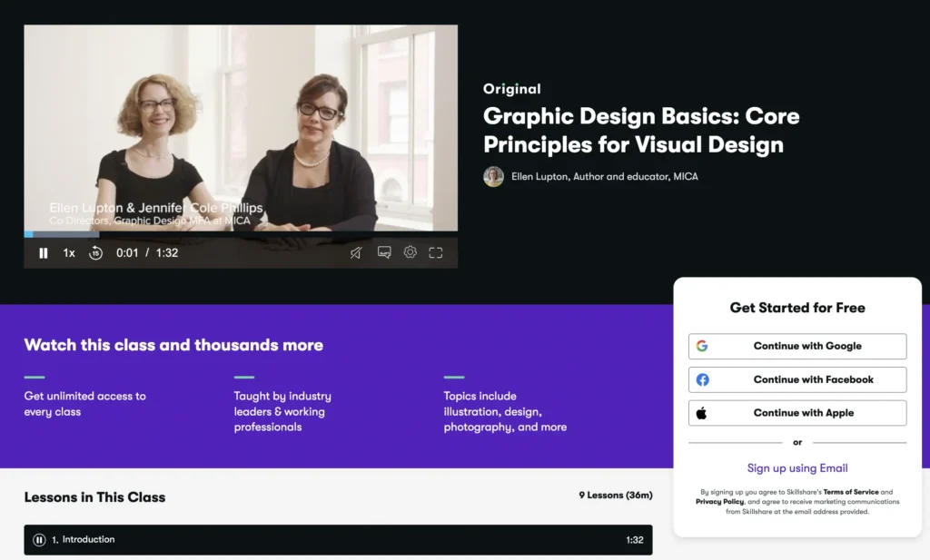Viewport: 930px width, 560px height.
Task: Pause the video playback
Action: [43, 253]
